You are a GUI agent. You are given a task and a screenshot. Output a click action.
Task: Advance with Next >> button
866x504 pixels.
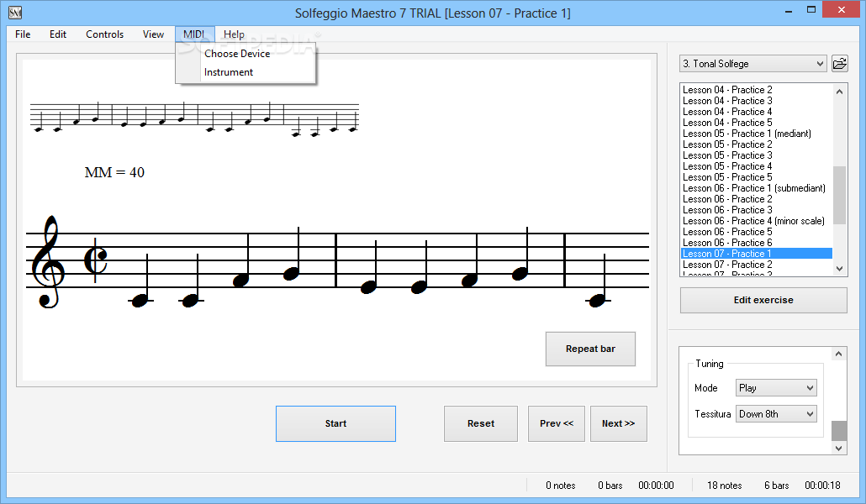(x=618, y=423)
